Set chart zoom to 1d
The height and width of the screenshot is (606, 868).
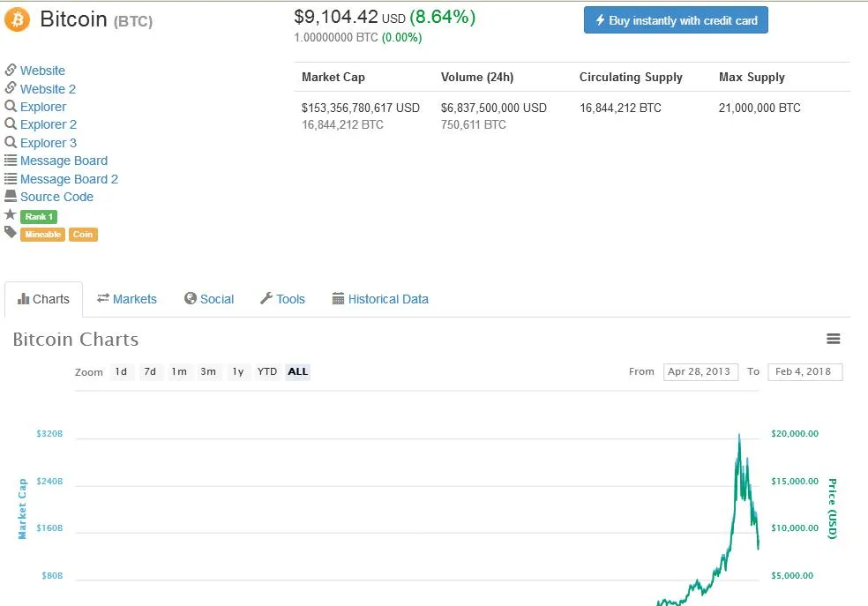coord(121,371)
